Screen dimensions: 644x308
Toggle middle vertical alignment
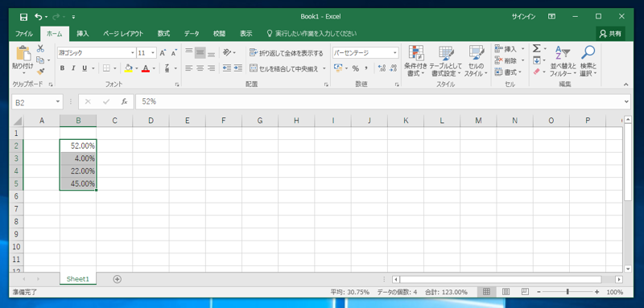coord(200,52)
